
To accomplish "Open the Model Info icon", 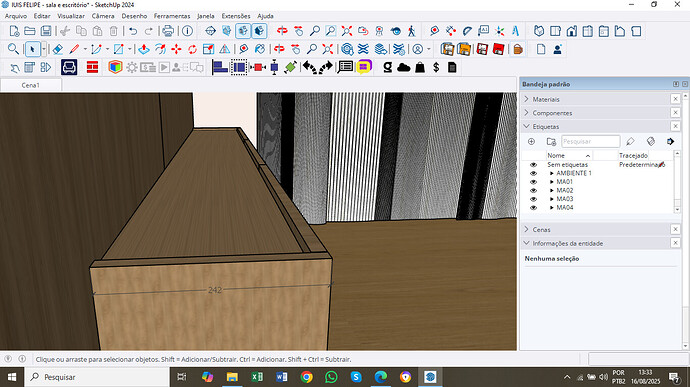I will pos(187,31).
